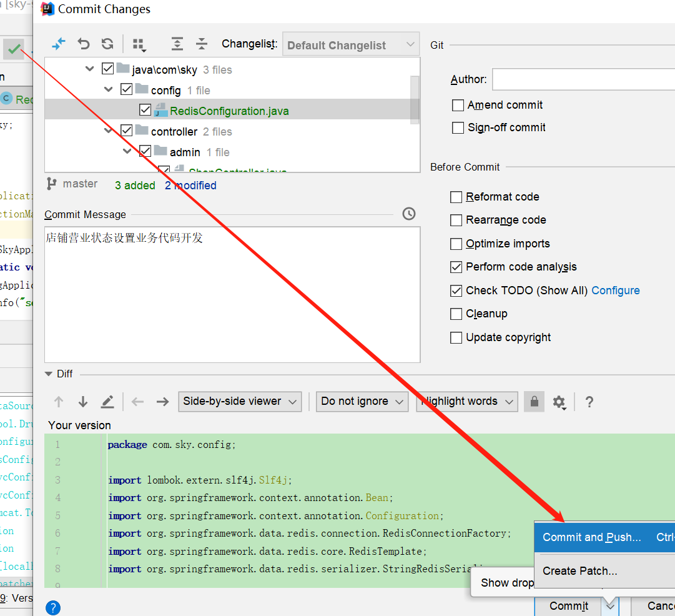The image size is (675, 616).
Task: Toggle the java\com\sky folder checkbox
Action: tap(107, 69)
